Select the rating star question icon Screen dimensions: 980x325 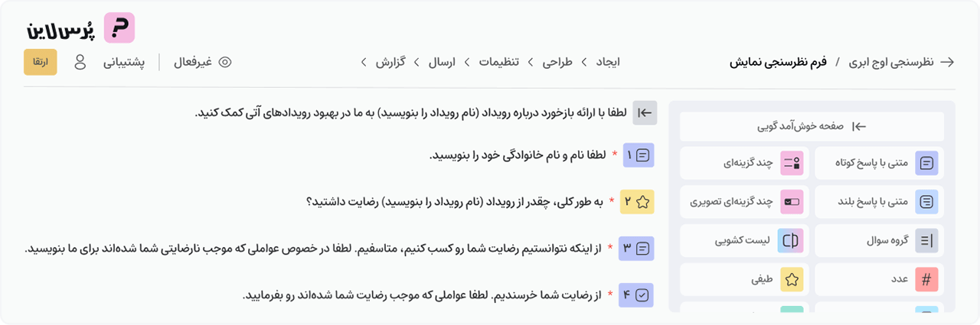point(792,279)
